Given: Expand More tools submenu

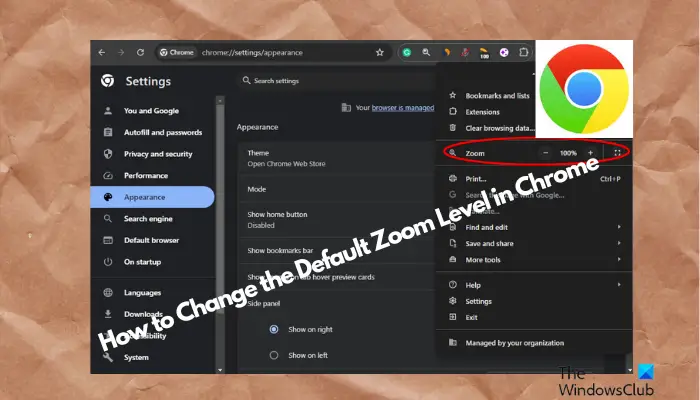Looking at the screenshot, I should pos(534,259).
